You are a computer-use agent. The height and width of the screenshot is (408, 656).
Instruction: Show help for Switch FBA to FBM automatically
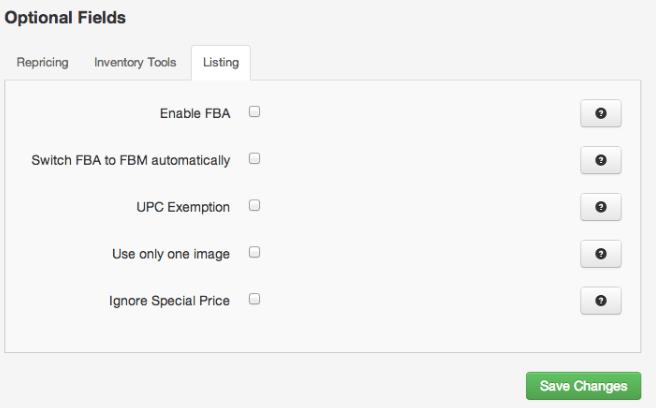click(x=600, y=160)
